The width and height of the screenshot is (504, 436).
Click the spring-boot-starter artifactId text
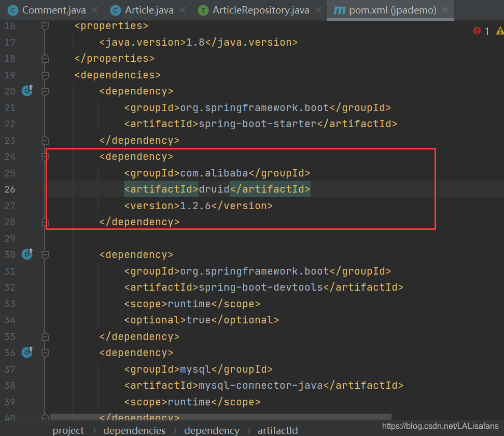coord(258,124)
